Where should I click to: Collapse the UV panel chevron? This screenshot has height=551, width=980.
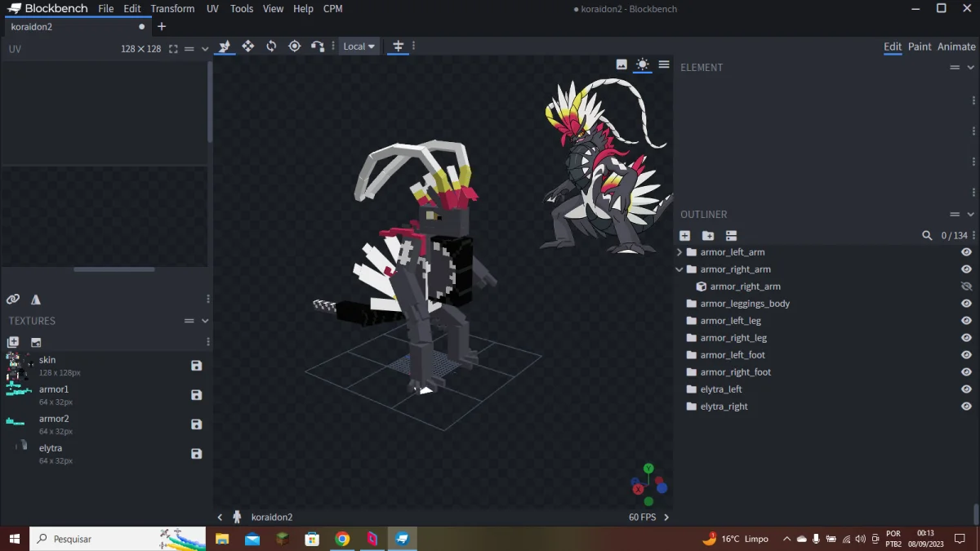pyautogui.click(x=205, y=49)
